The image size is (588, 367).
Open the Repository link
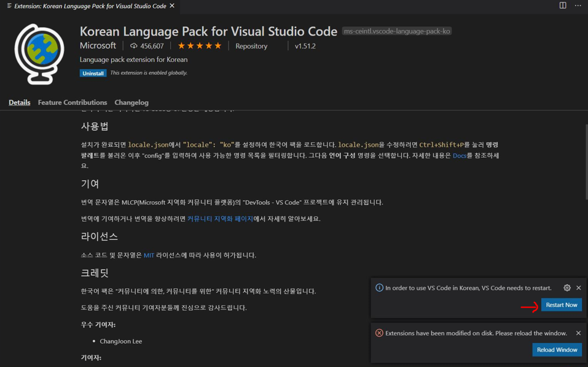251,46
